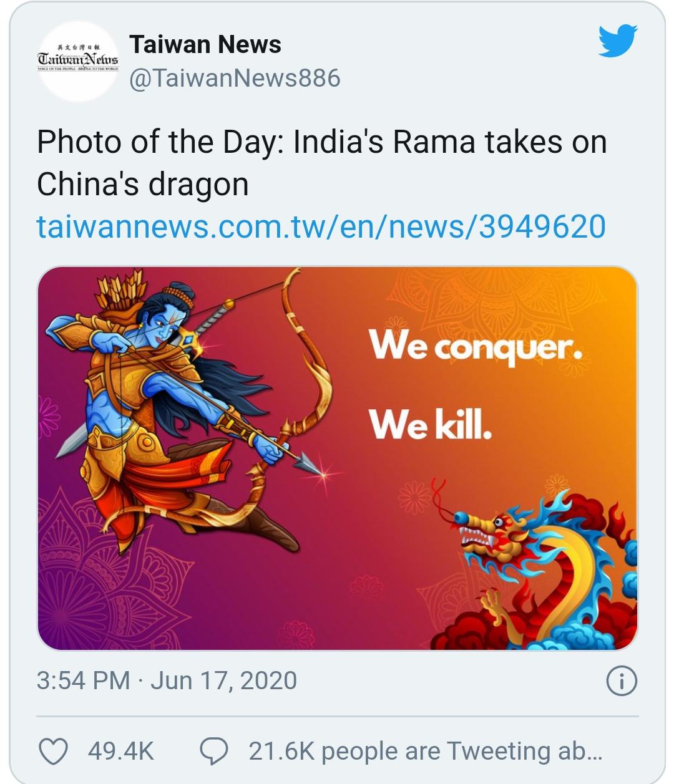Click the 'China's dragon' line of tweet text
Image resolution: width=674 pixels, height=784 pixels.
pyautogui.click(x=143, y=185)
